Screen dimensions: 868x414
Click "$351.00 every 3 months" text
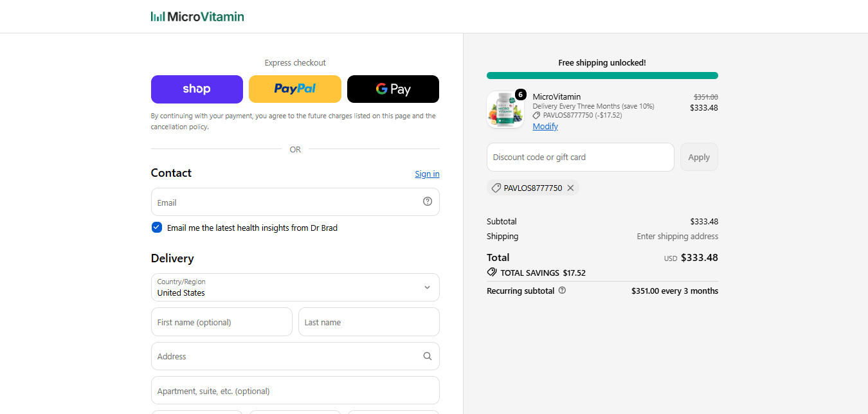click(x=674, y=291)
